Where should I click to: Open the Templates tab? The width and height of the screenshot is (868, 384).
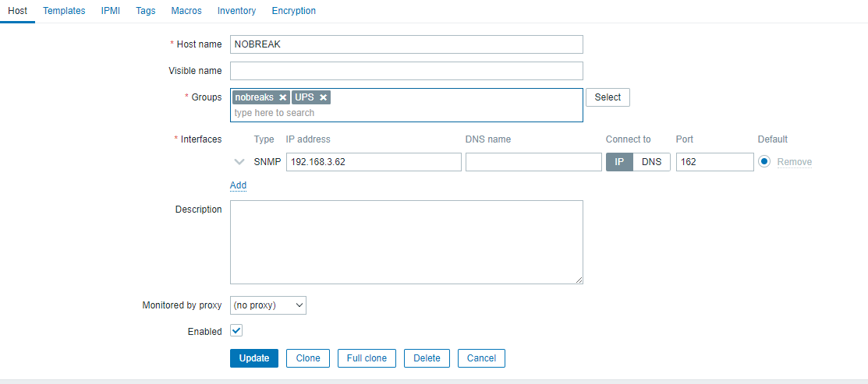(x=64, y=11)
